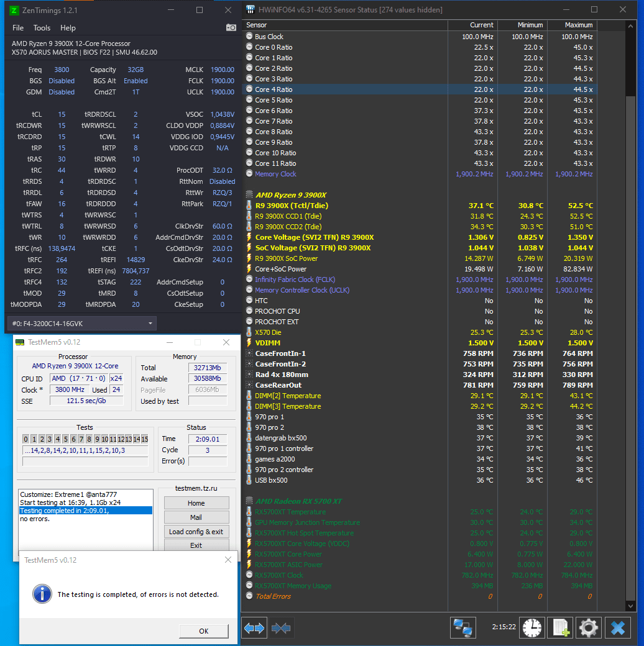
Task: Click chip icon beside AMD Ryzen 9 3900X
Action: tap(249, 194)
